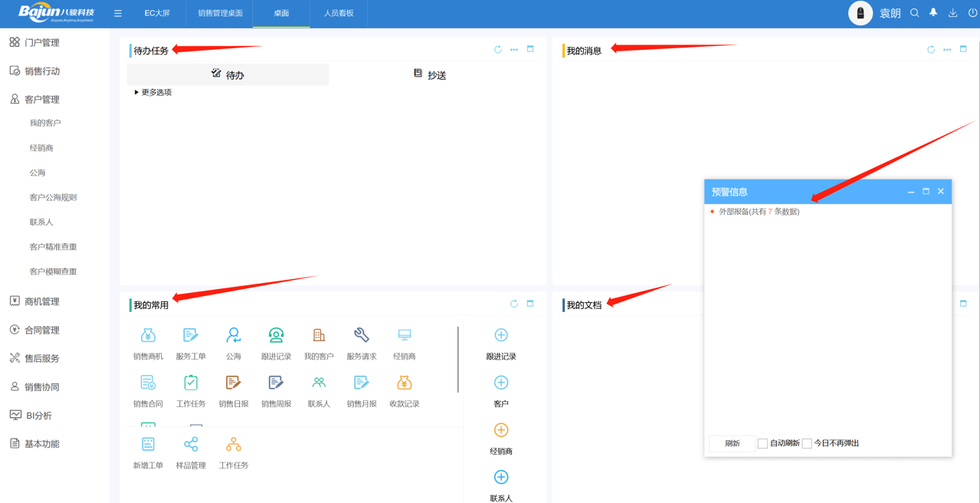Open 客户公海规则 in the sidebar
This screenshot has width=980, height=503.
coord(53,198)
